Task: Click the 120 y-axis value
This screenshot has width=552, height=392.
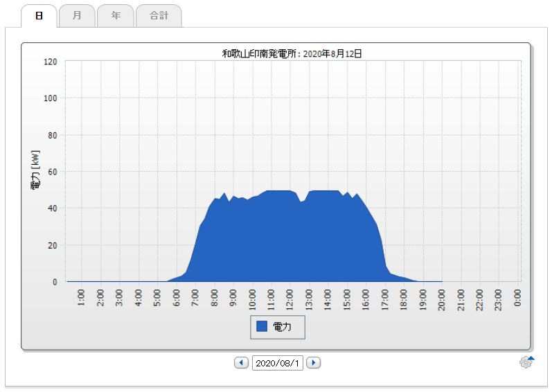Action: (51, 62)
